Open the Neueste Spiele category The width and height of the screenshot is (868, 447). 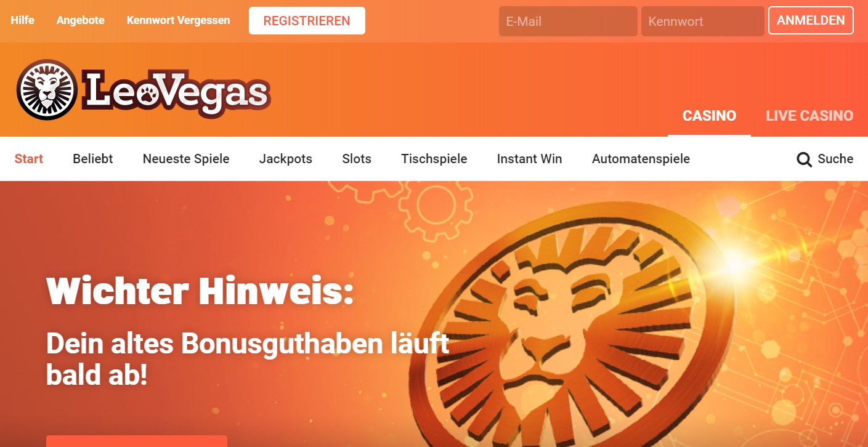click(x=186, y=159)
